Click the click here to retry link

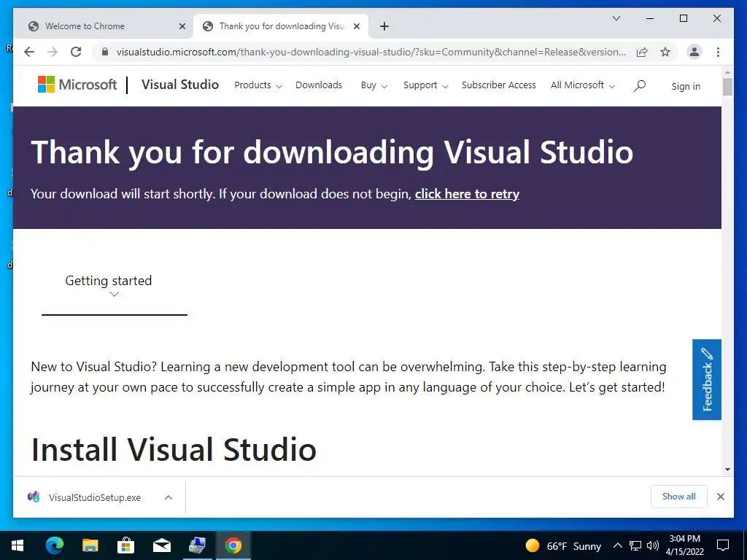click(467, 194)
